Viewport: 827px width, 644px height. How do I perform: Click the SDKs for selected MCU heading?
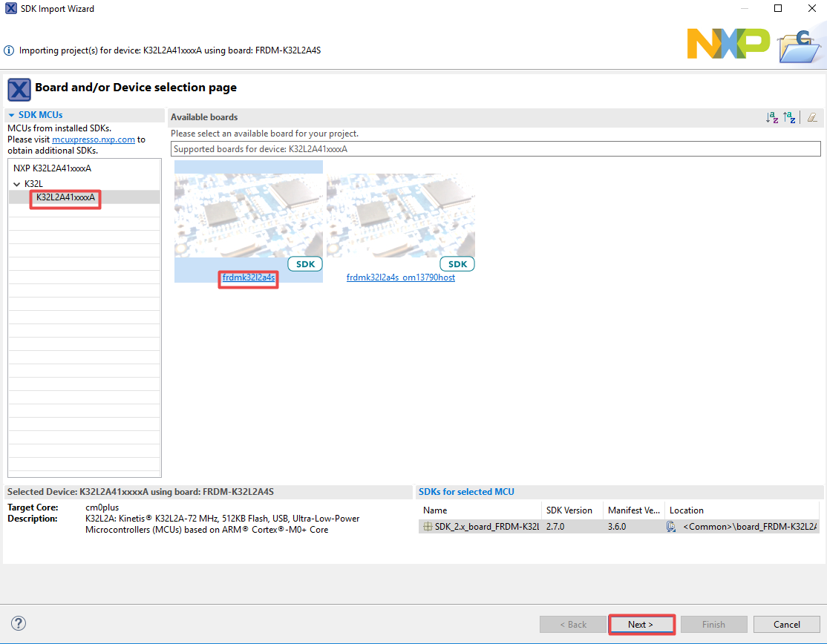466,492
